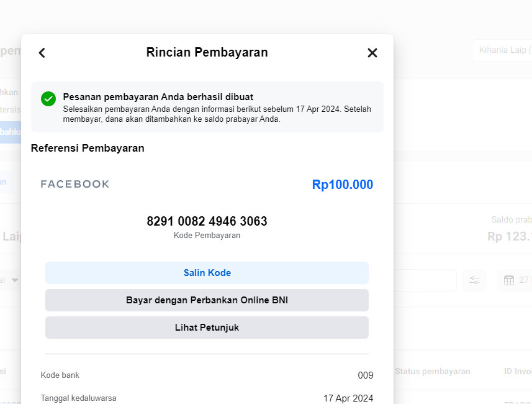The height and width of the screenshot is (404, 532).
Task: Click the ID Invoice column header
Action: pos(518,372)
